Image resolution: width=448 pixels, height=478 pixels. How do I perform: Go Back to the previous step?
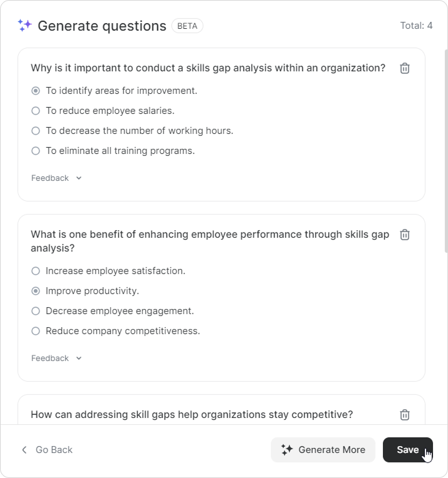(53, 450)
